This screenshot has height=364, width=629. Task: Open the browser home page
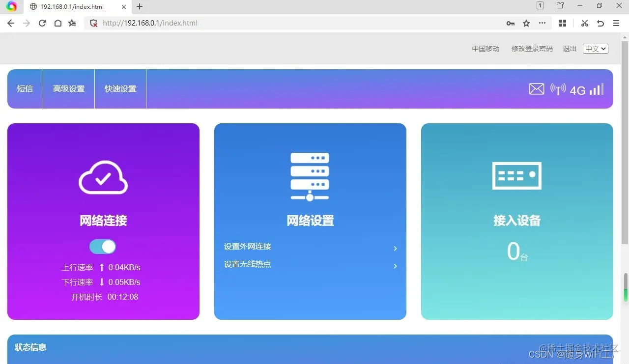pyautogui.click(x=57, y=23)
